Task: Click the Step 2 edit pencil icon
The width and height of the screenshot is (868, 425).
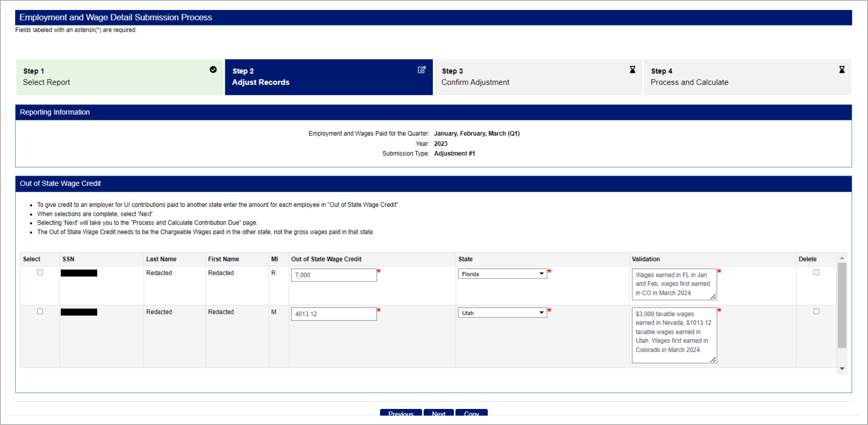Action: (421, 70)
